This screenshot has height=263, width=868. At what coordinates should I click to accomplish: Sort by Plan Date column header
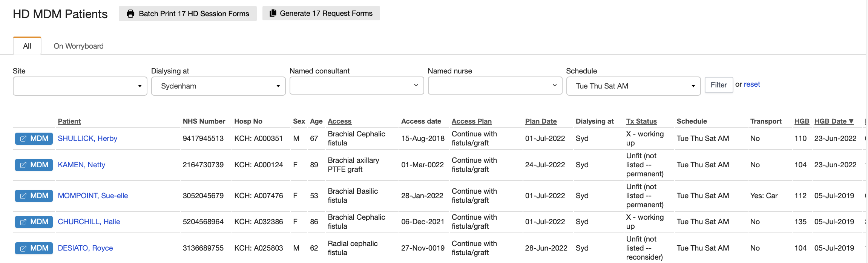coord(541,121)
